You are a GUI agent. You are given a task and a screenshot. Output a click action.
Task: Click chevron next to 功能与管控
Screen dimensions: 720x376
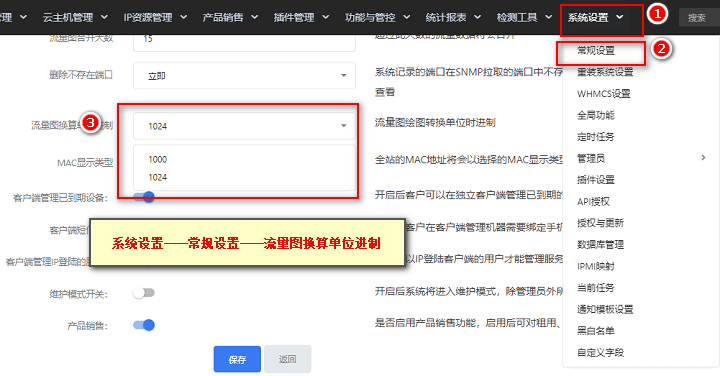tap(407, 17)
